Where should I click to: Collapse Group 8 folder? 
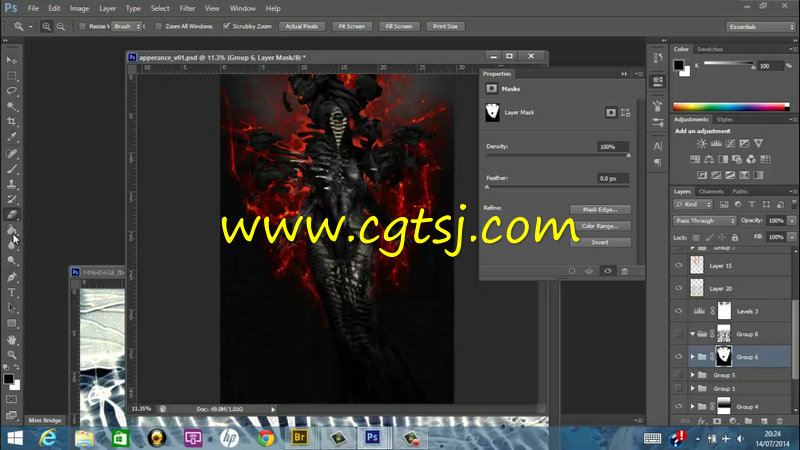pos(693,334)
